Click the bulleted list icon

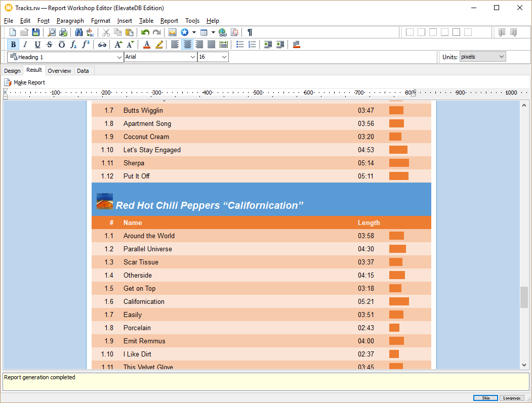[x=240, y=44]
